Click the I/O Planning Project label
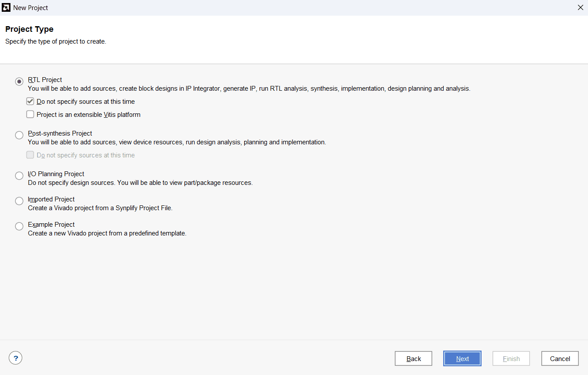 pos(56,174)
